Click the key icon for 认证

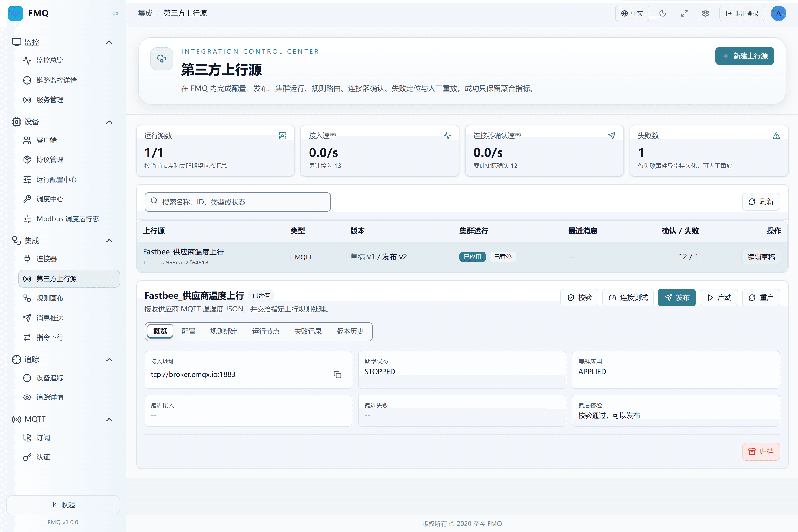[27, 457]
